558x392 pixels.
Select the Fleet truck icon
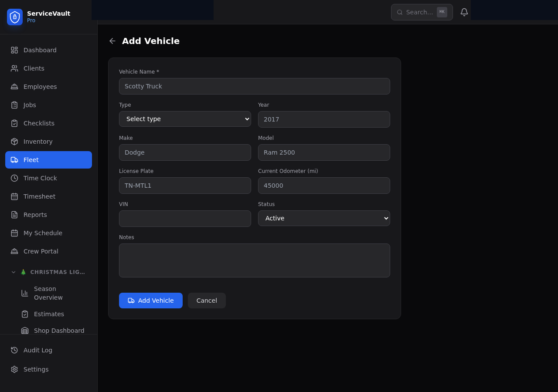tap(14, 160)
